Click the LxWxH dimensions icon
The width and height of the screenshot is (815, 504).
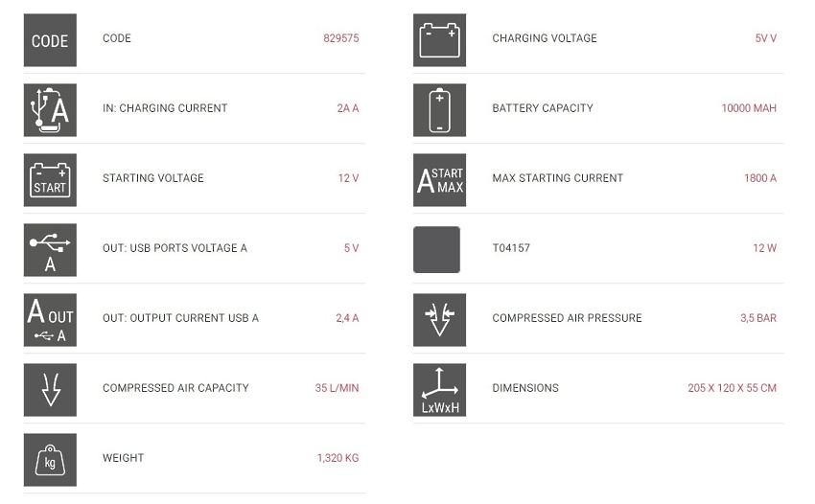coord(440,390)
